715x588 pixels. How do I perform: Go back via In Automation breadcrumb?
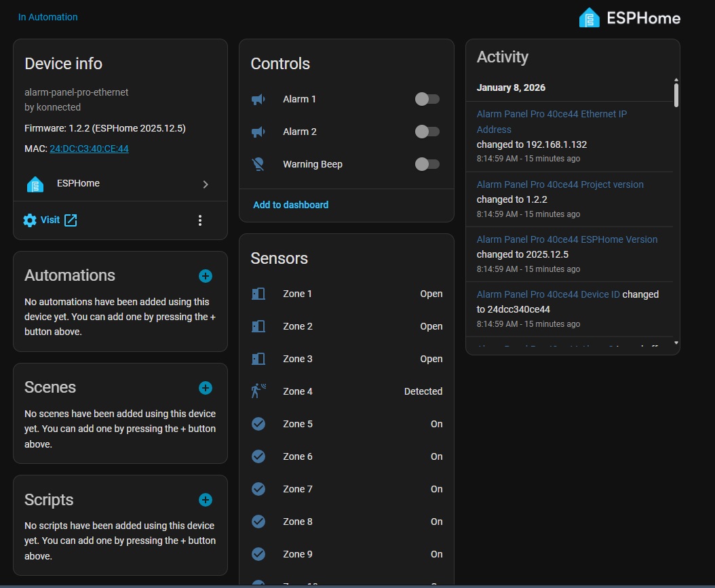[48, 17]
